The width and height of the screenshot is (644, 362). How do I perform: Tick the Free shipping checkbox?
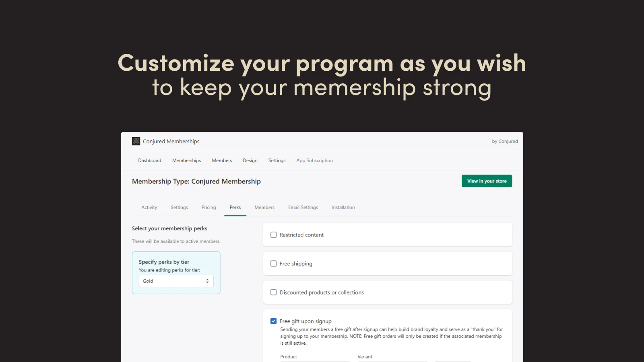(274, 264)
